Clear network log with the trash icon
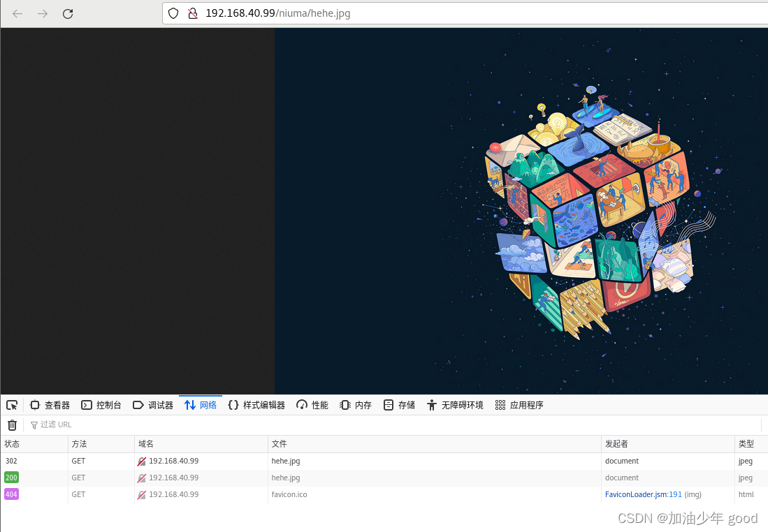Viewport: 768px width, 532px height. coord(13,424)
